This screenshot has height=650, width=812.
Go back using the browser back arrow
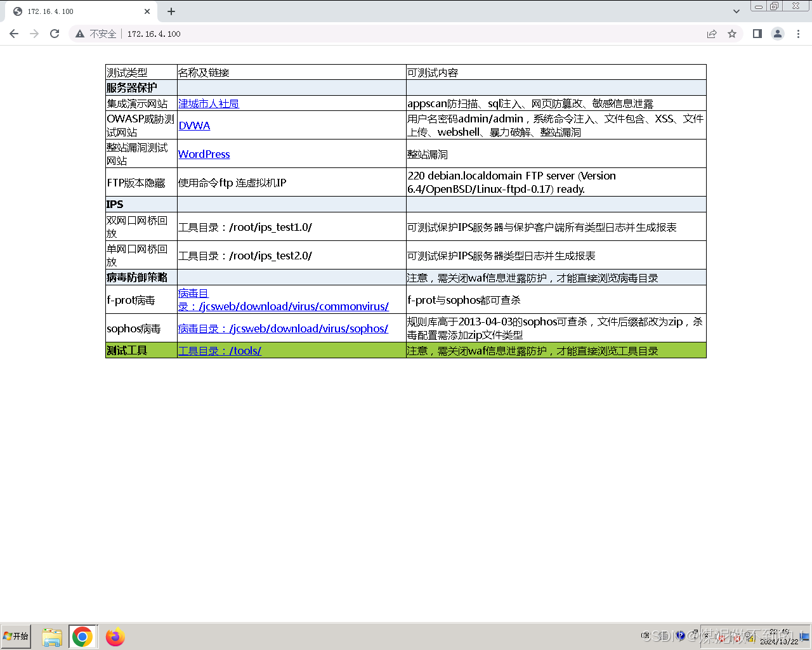tap(14, 34)
